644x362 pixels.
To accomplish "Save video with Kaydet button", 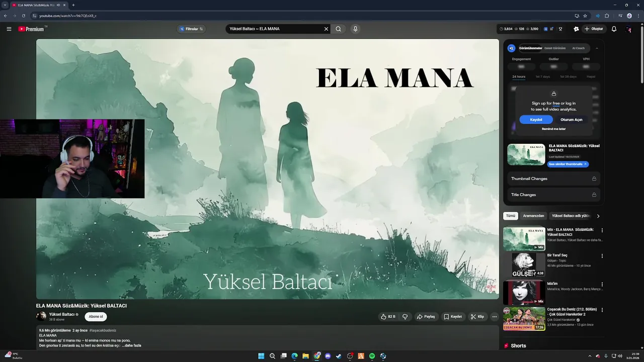I will coord(453,317).
